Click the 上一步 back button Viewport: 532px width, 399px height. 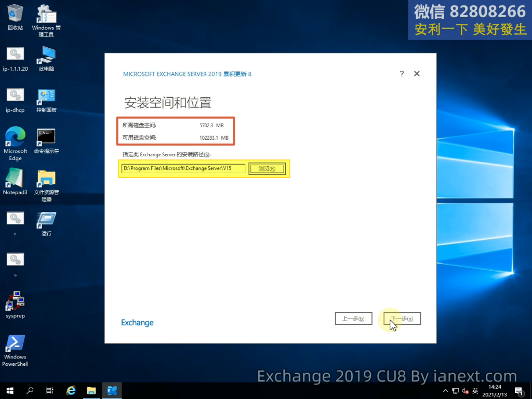click(x=353, y=318)
